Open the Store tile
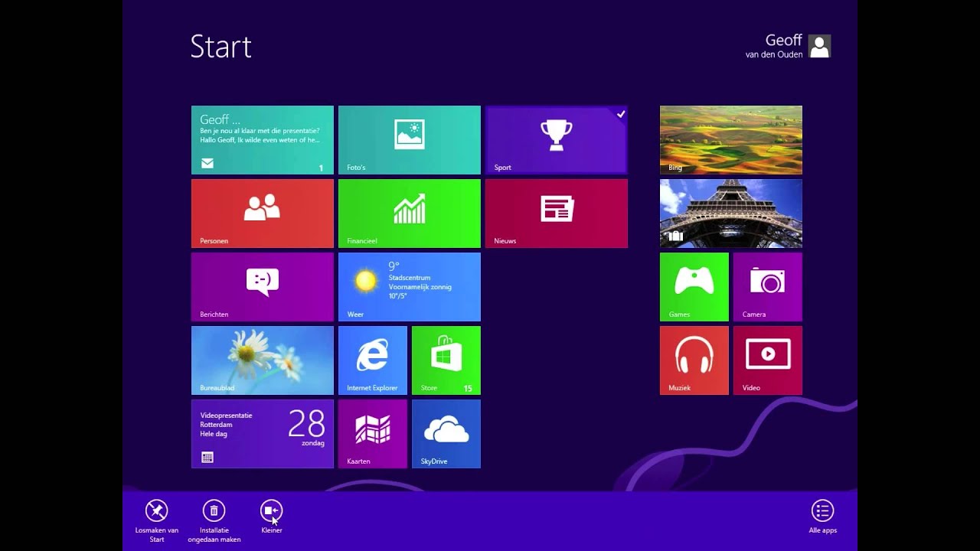 pos(446,360)
